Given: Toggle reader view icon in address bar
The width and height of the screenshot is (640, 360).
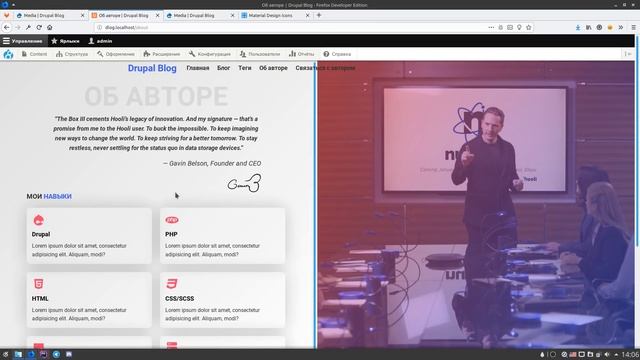Looking at the screenshot, I should click(x=510, y=27).
